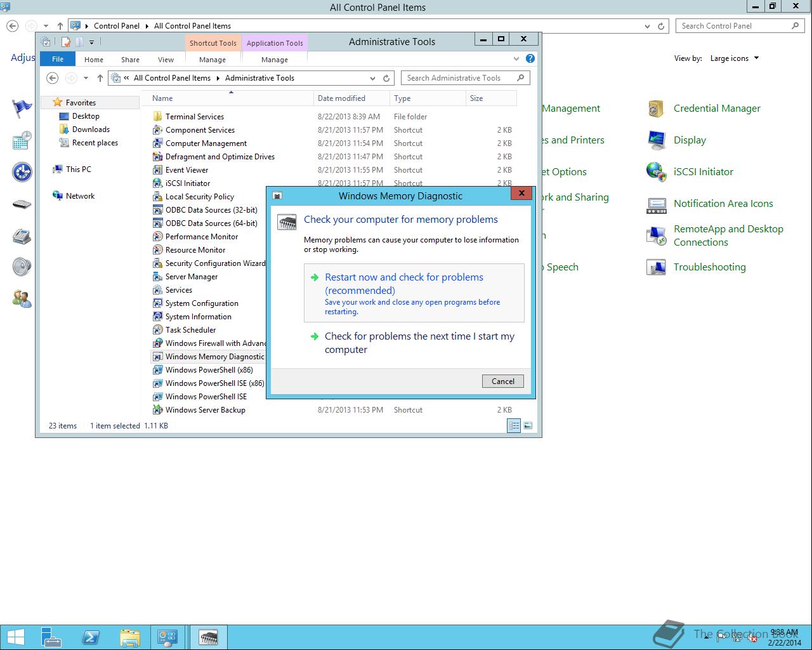Click Troubleshooting icon in Control Panel
This screenshot has height=650, width=812.
point(656,267)
